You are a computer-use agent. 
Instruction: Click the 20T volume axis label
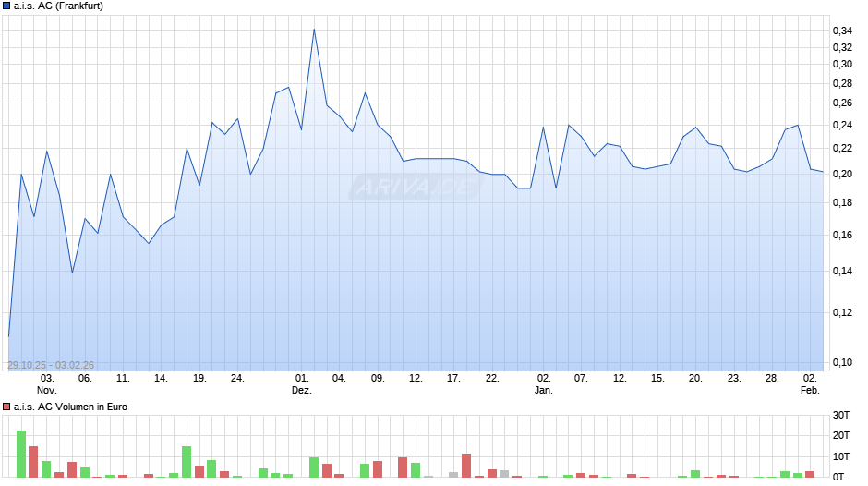[841, 435]
